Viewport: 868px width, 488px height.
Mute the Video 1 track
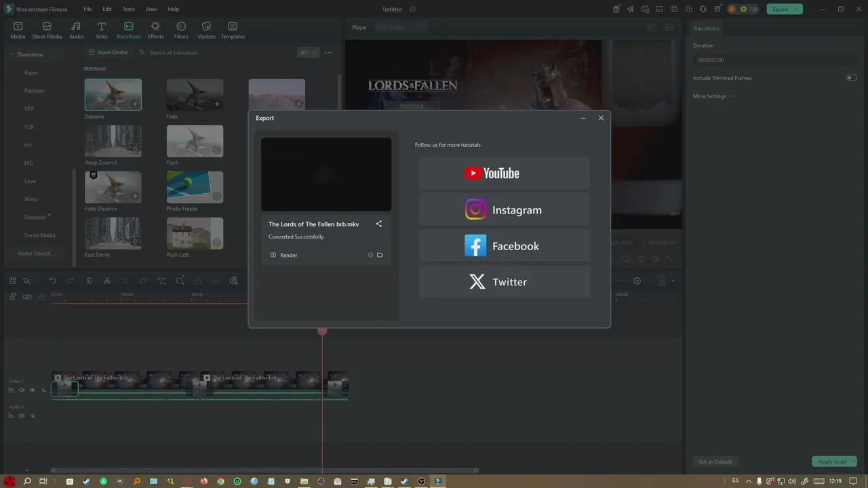[21, 390]
